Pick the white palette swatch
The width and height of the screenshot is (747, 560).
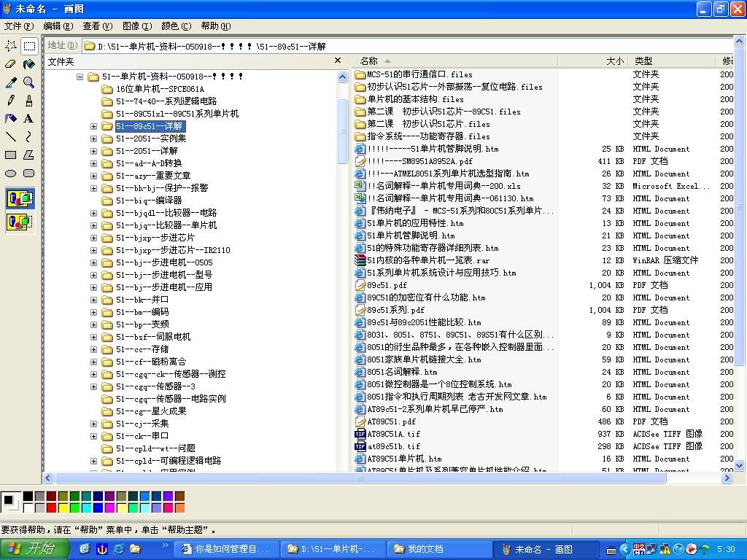28,508
